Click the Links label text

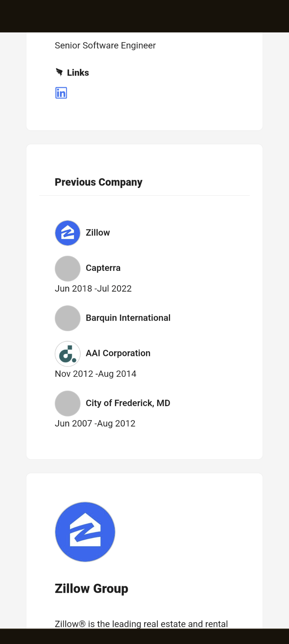point(78,72)
